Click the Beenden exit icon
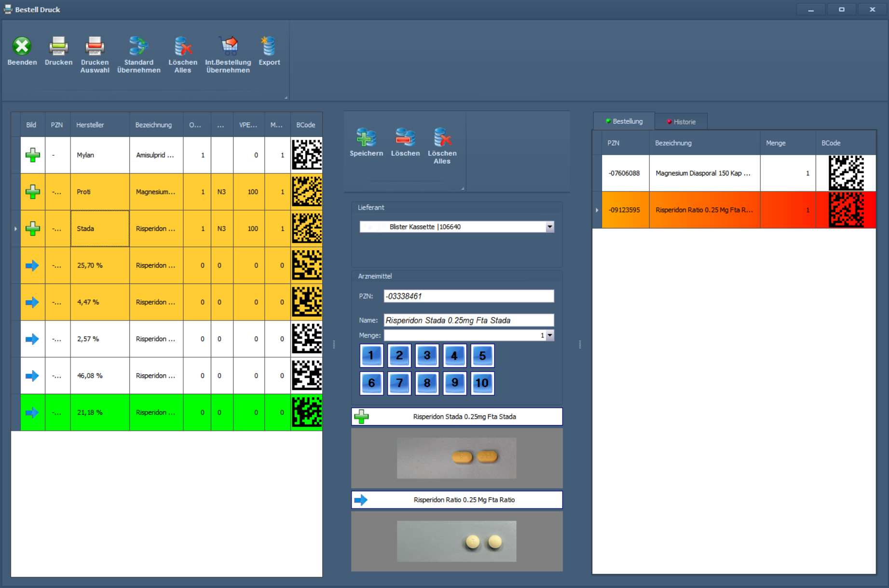The width and height of the screenshot is (889, 588). click(22, 47)
